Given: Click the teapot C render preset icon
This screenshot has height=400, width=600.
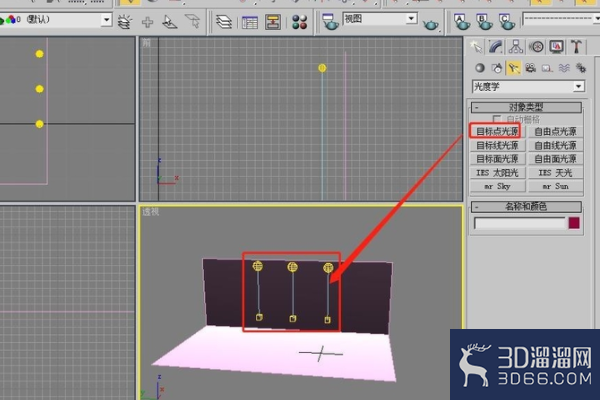Looking at the screenshot, I should coord(507,22).
